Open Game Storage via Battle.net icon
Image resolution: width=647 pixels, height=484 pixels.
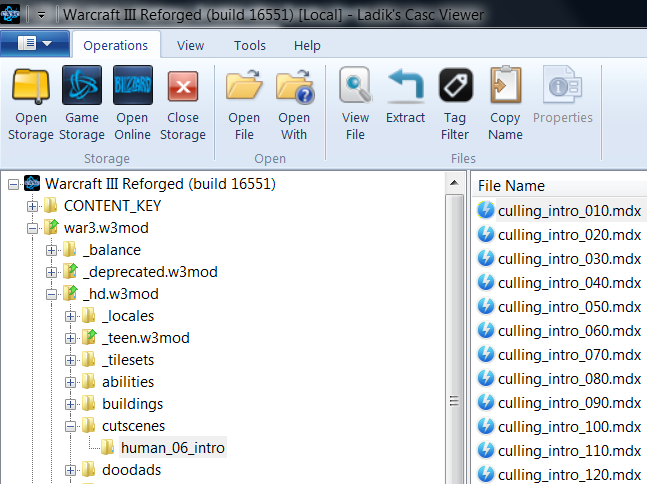click(82, 85)
